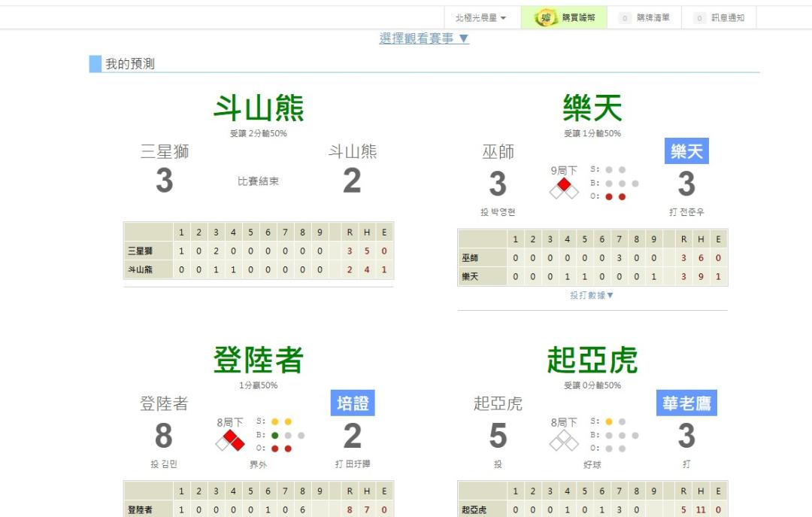Click the 好球 play result text

click(592, 464)
